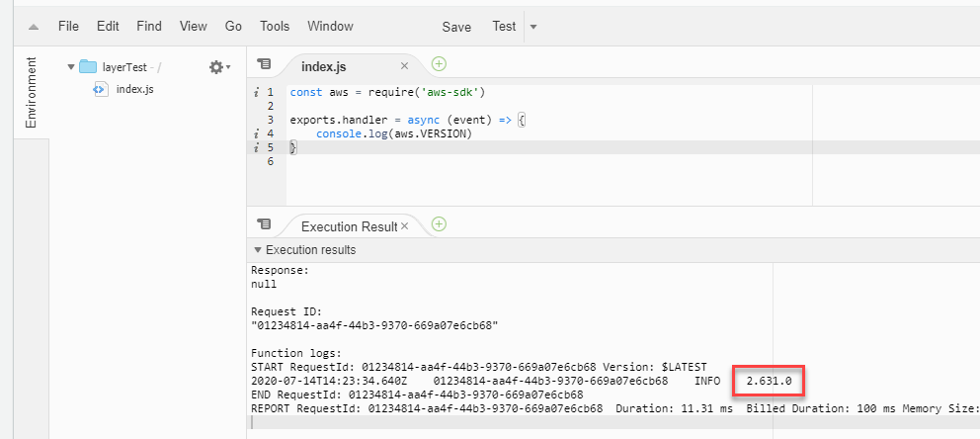
Task: Open the environment settings gear menu
Action: (x=219, y=67)
